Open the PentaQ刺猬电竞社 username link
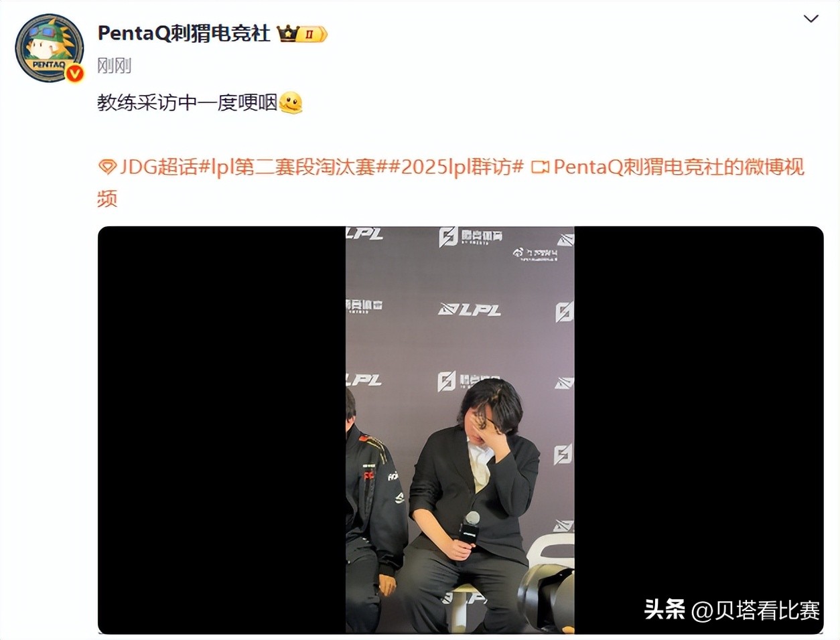The image size is (840, 640). click(184, 33)
